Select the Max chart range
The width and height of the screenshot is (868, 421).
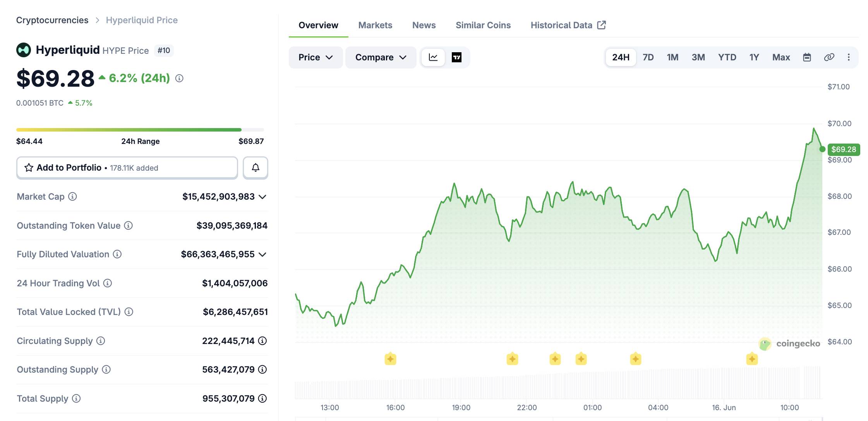pos(781,57)
